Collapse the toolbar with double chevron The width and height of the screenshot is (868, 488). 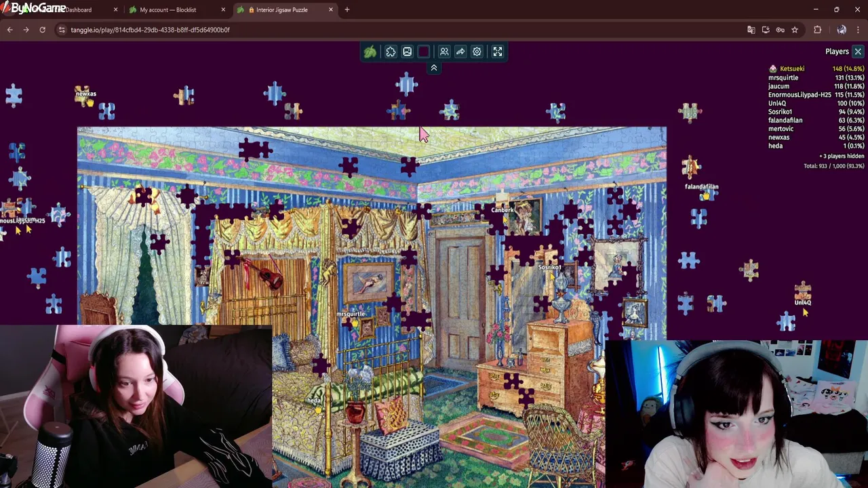click(434, 68)
